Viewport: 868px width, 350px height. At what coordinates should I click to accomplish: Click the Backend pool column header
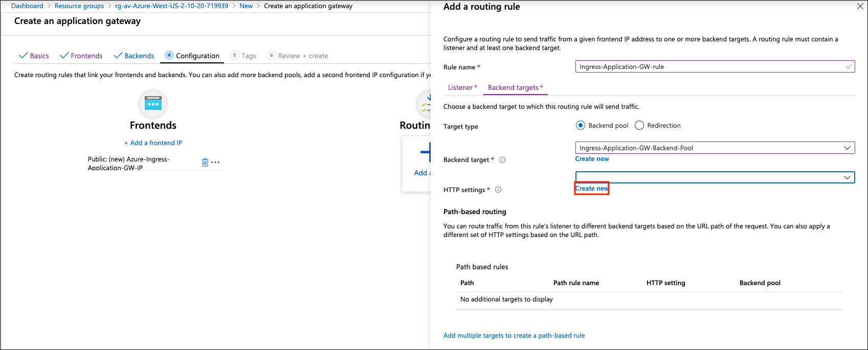point(760,283)
